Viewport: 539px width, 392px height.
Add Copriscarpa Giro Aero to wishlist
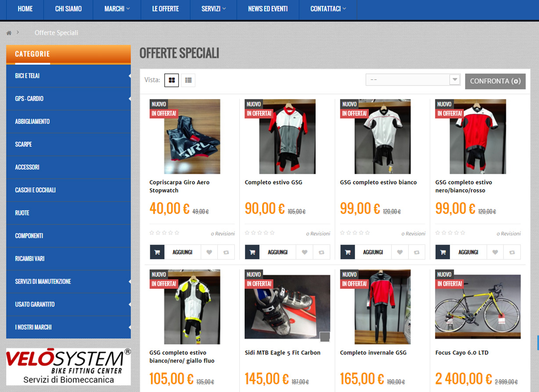coord(209,252)
